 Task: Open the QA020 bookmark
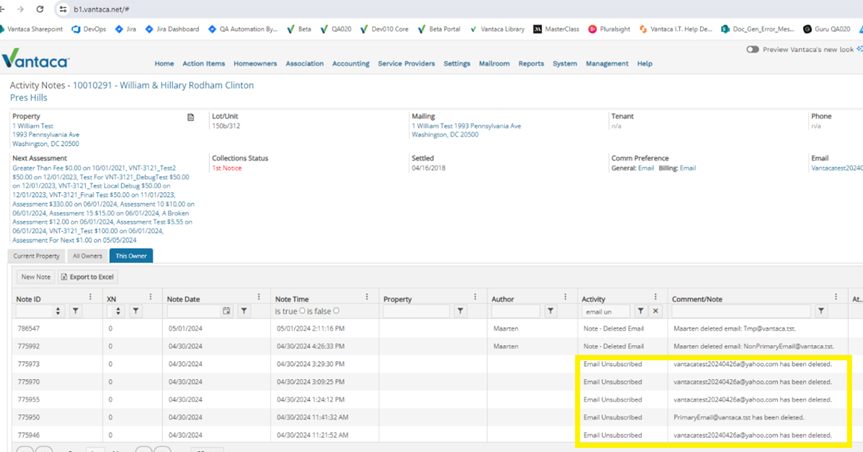pyautogui.click(x=336, y=29)
